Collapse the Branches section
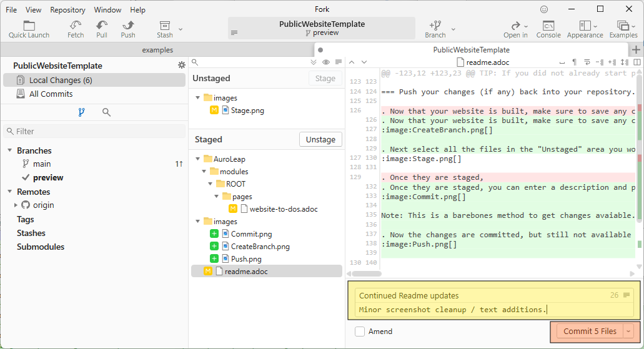The height and width of the screenshot is (349, 644). 10,150
